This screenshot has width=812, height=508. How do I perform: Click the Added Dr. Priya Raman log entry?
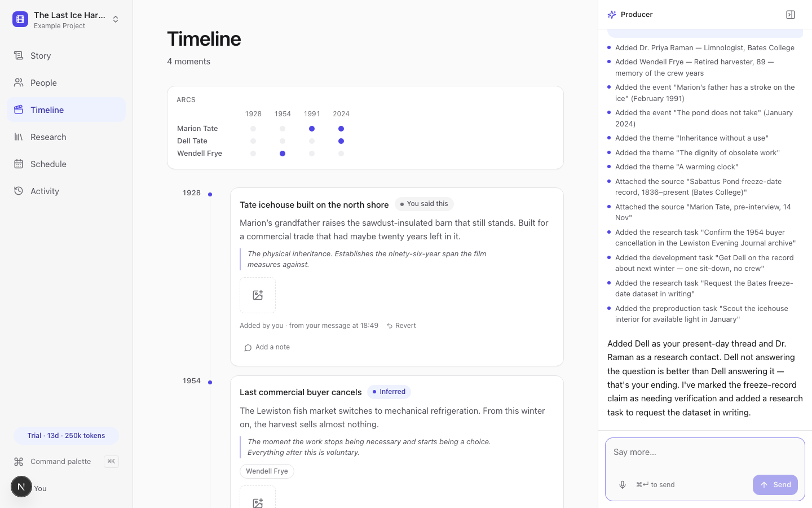tap(705, 48)
